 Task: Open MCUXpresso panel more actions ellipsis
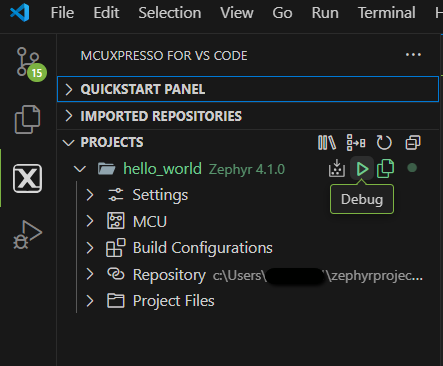[413, 55]
